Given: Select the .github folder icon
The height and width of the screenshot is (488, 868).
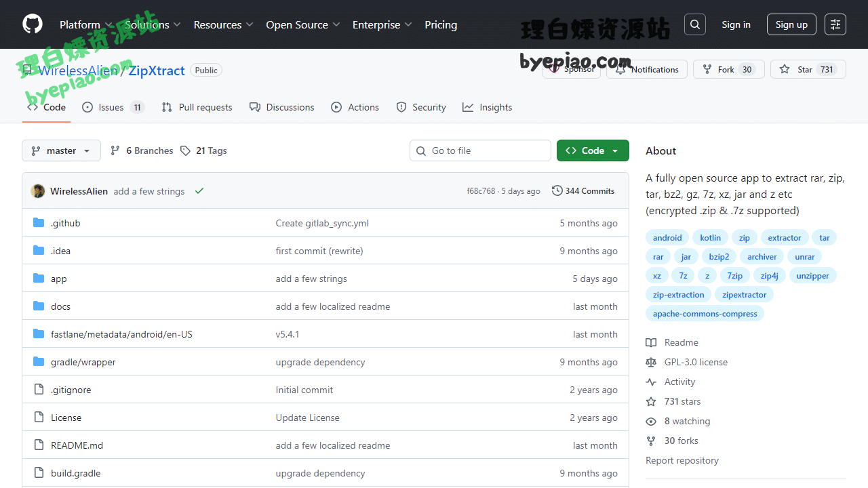Looking at the screenshot, I should (39, 222).
